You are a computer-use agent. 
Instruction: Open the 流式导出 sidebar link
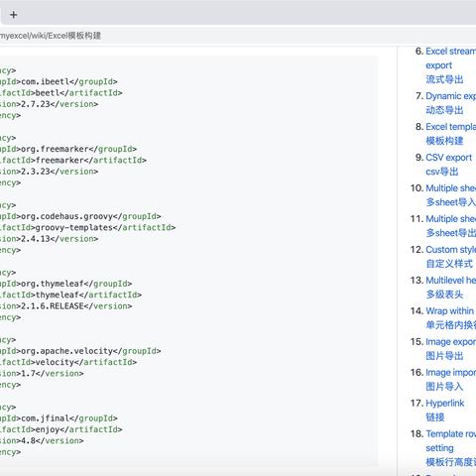click(444, 79)
